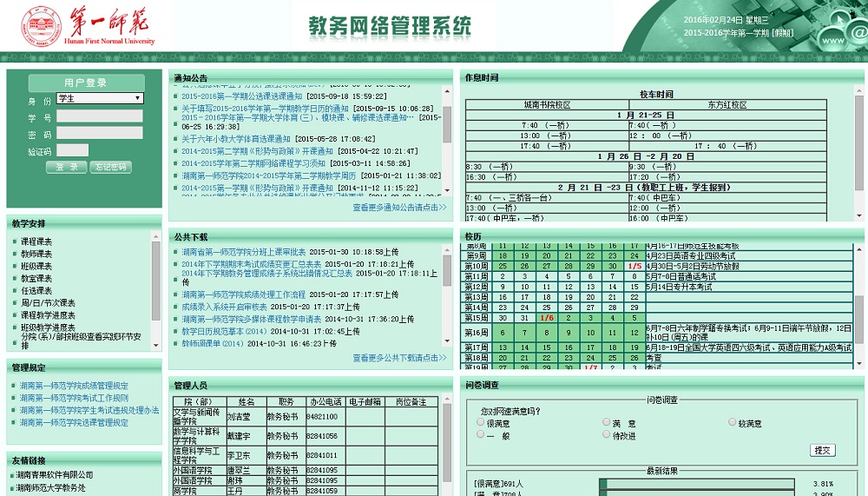Image resolution: width=868 pixels, height=496 pixels.
Task: Click the @ email icon in banner
Action: [x=859, y=32]
